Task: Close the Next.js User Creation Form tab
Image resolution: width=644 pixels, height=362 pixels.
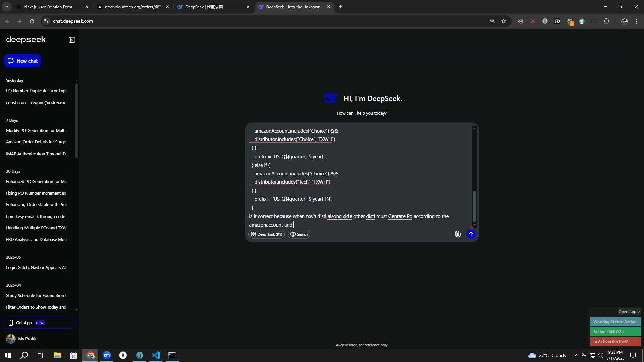Action: coord(87,7)
